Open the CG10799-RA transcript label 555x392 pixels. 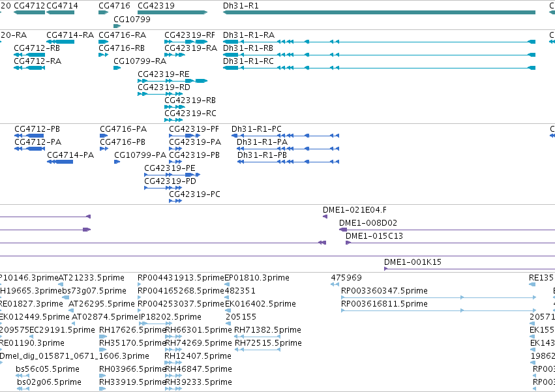point(140,61)
